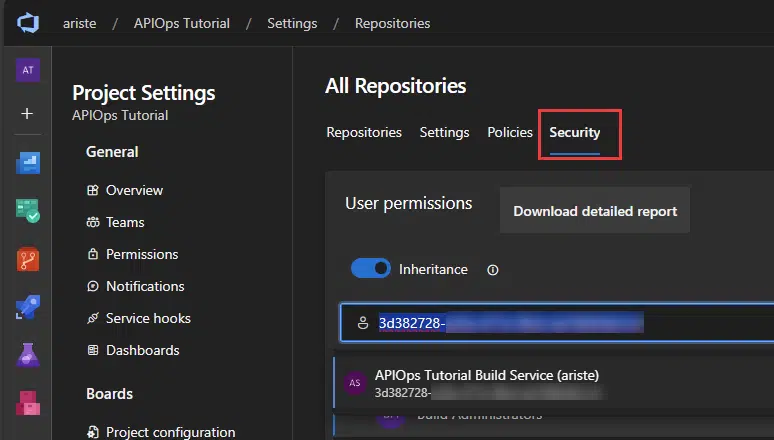
Task: Click the AS avatar of Build Service
Action: click(355, 383)
